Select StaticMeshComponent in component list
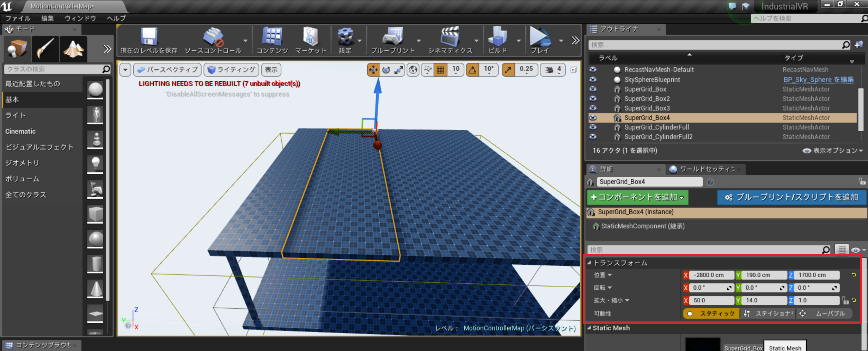 (643, 226)
